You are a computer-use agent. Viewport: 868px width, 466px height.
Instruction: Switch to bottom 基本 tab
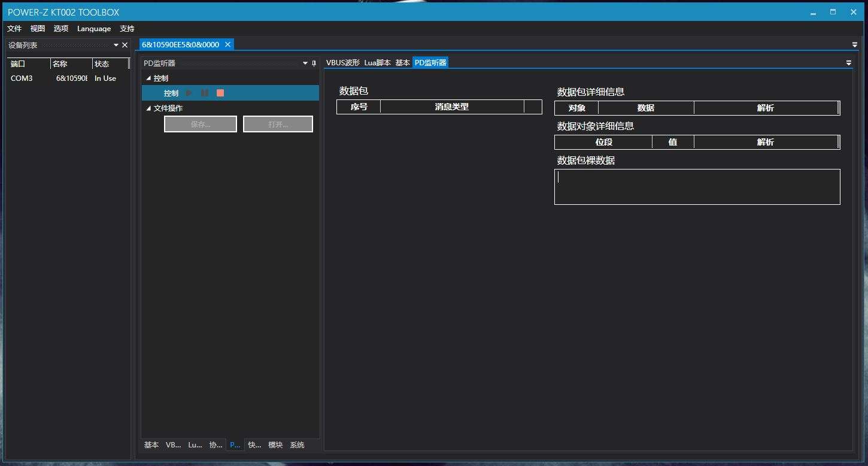click(x=151, y=445)
